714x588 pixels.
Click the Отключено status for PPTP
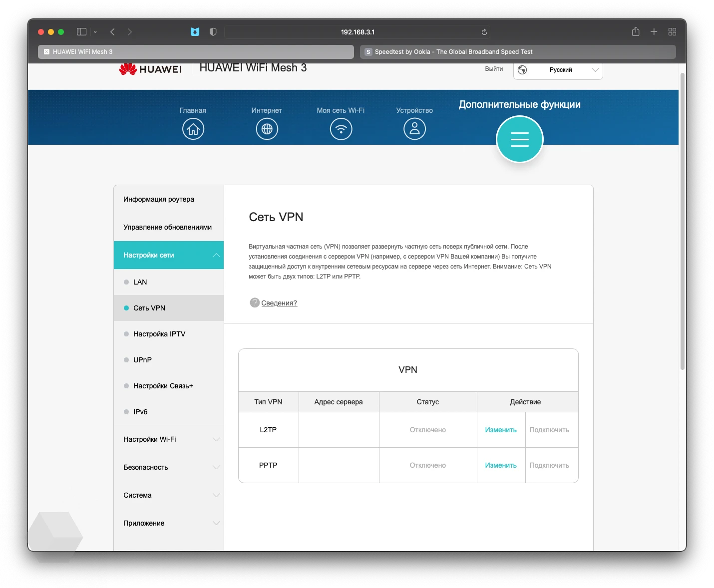pyautogui.click(x=427, y=465)
